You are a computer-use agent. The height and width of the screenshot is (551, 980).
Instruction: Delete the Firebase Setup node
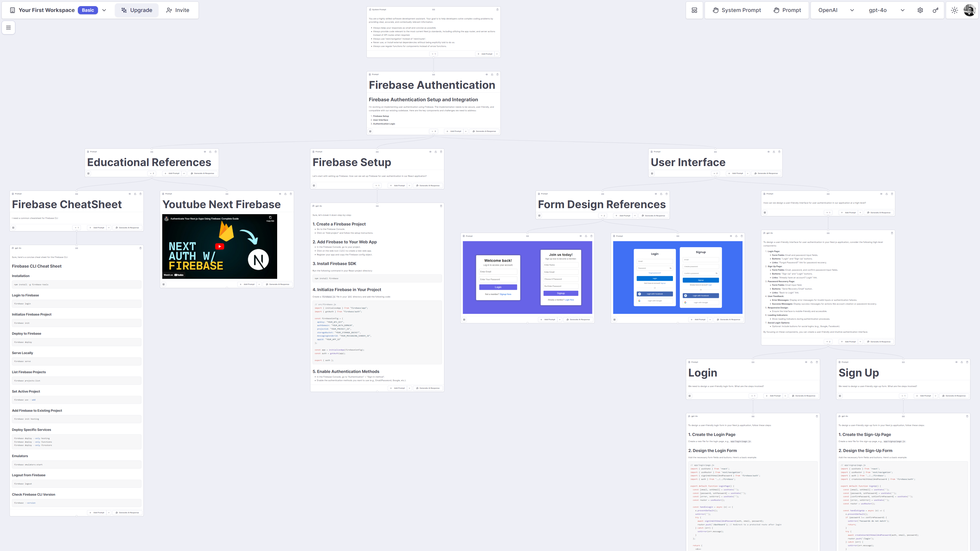441,152
